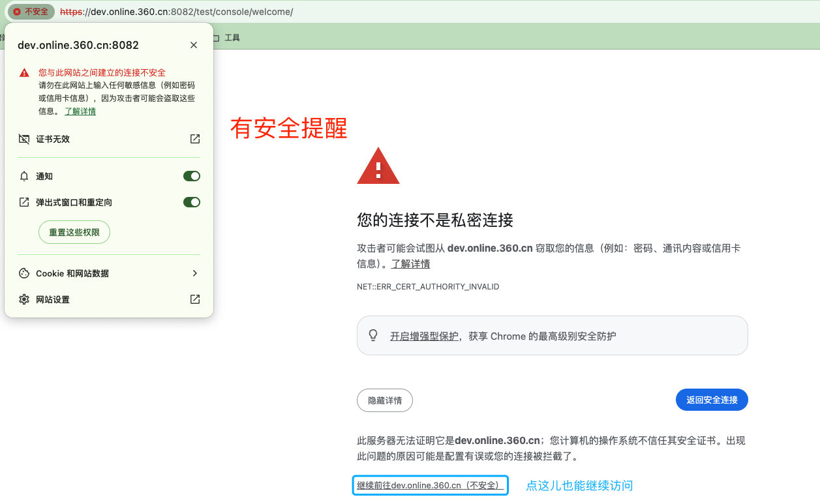
Task: Click the 重置这些权限 button
Action: pos(74,232)
